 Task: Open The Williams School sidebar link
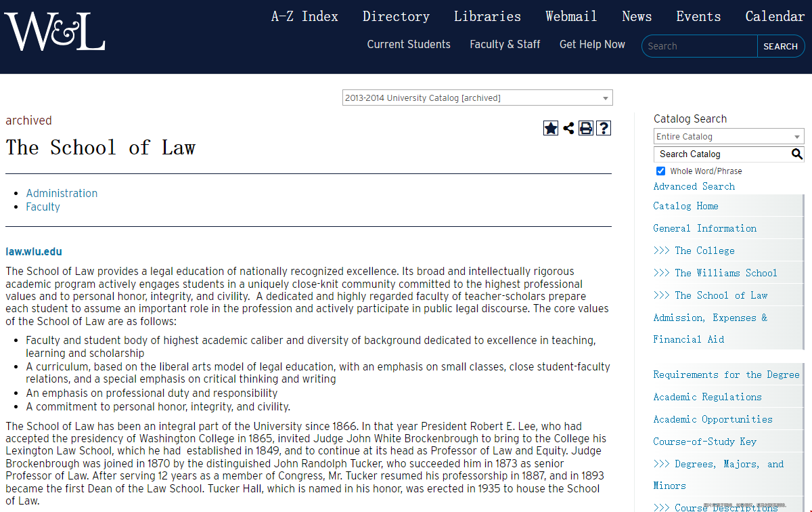point(715,273)
